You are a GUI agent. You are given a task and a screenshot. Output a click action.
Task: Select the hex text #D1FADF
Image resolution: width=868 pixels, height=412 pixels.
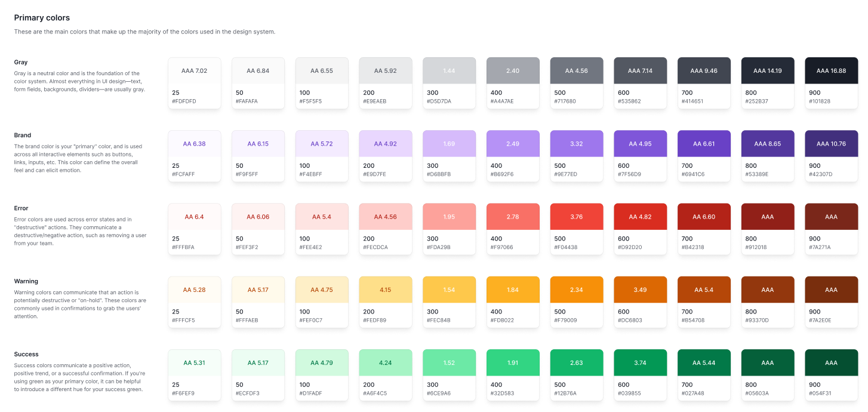click(311, 393)
